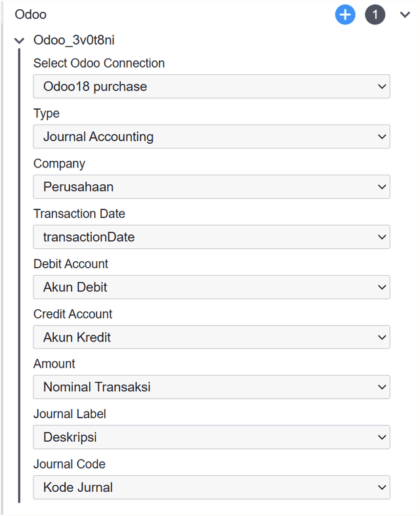
Task: Select the Odoo_3v0t8ni item name
Action: 75,41
